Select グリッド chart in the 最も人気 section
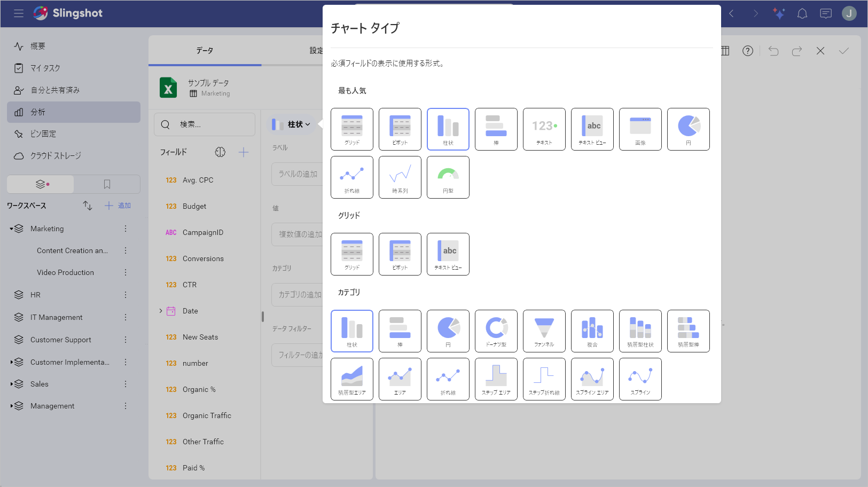This screenshot has height=487, width=868. (x=352, y=129)
